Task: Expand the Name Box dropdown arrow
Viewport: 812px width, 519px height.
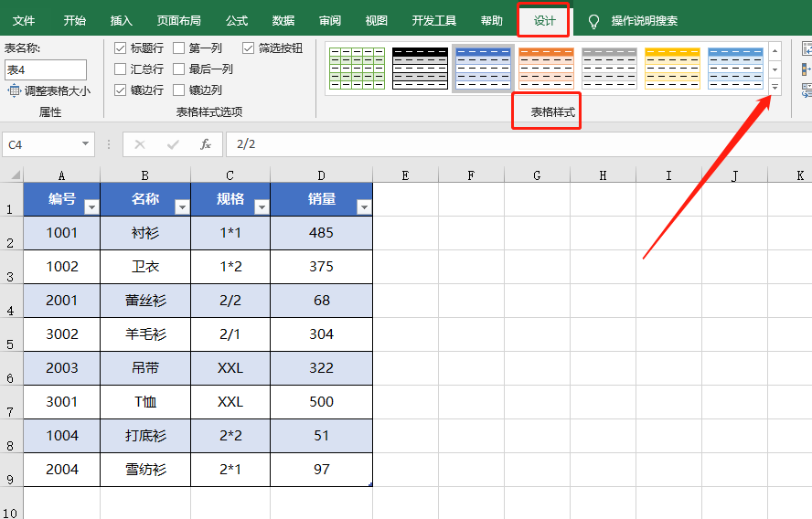Action: pos(85,143)
